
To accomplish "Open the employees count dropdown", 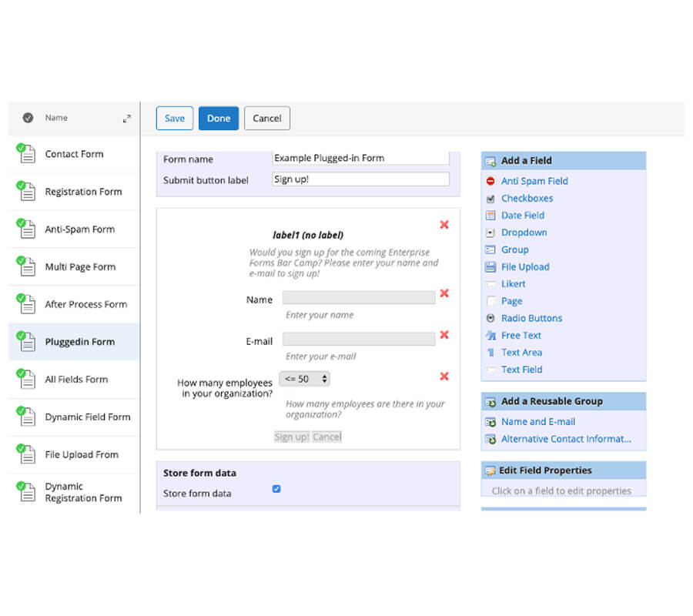I will (304, 379).
